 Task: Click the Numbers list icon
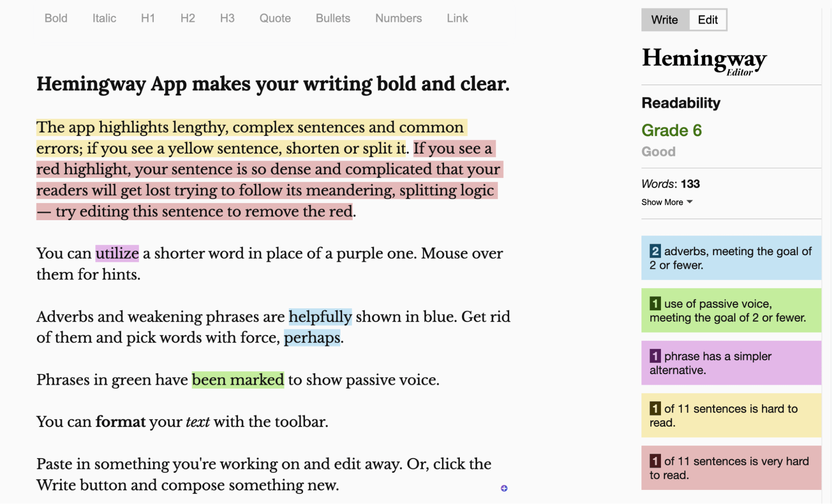(398, 18)
